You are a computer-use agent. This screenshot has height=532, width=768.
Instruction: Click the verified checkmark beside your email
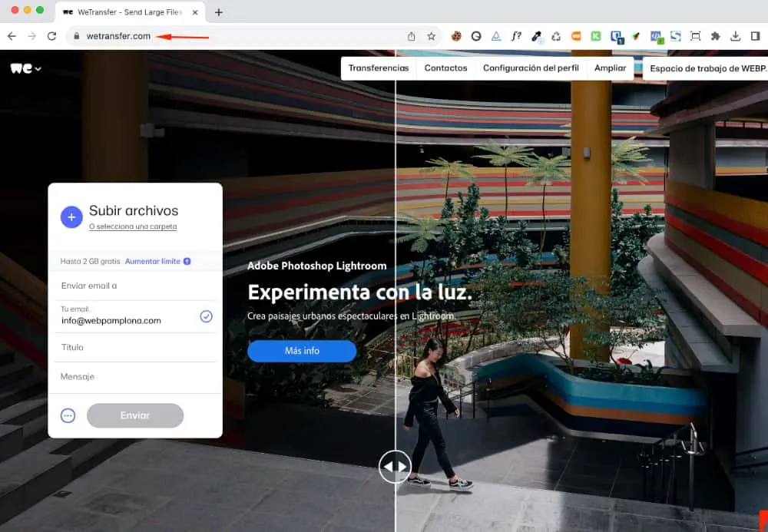click(206, 316)
